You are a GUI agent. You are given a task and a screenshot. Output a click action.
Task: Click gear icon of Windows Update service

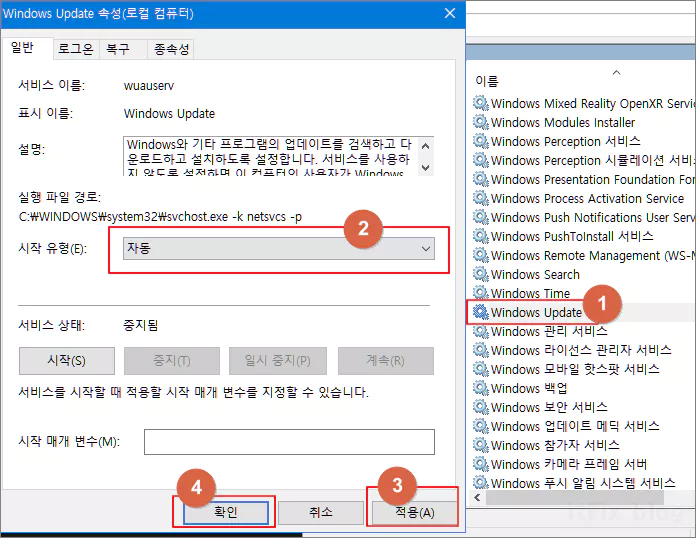(x=481, y=312)
